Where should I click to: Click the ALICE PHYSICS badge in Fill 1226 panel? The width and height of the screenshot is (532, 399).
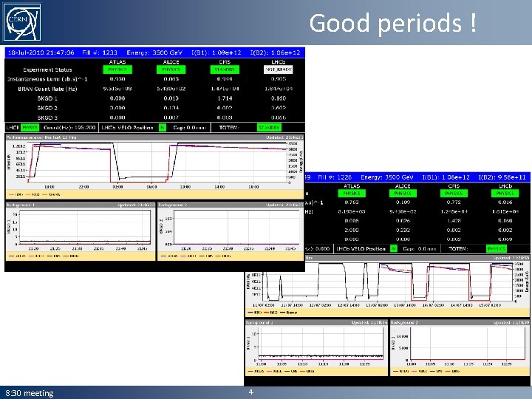pyautogui.click(x=403, y=194)
